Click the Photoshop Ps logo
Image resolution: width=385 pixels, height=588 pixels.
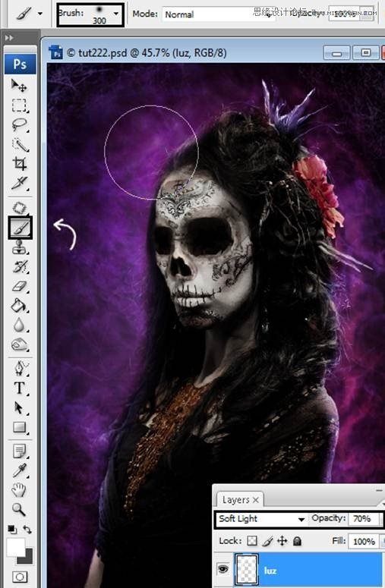(20, 64)
